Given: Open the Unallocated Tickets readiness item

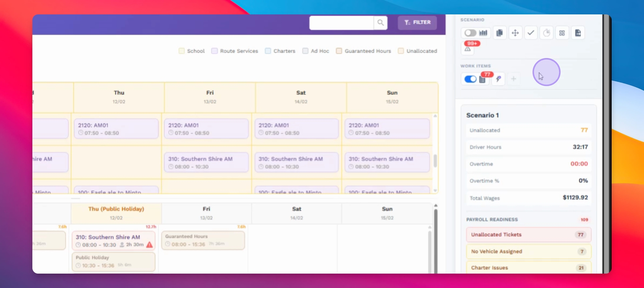Looking at the screenshot, I should (529, 235).
